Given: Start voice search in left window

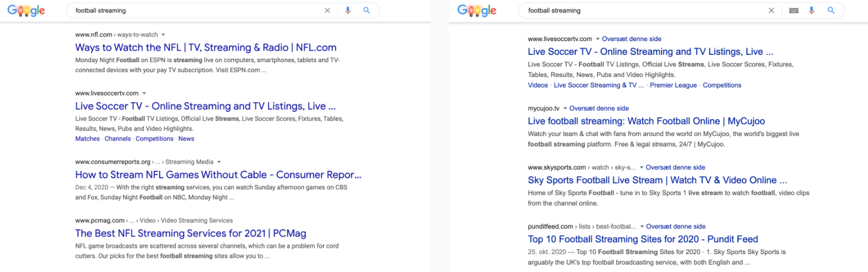Looking at the screenshot, I should 348,11.
